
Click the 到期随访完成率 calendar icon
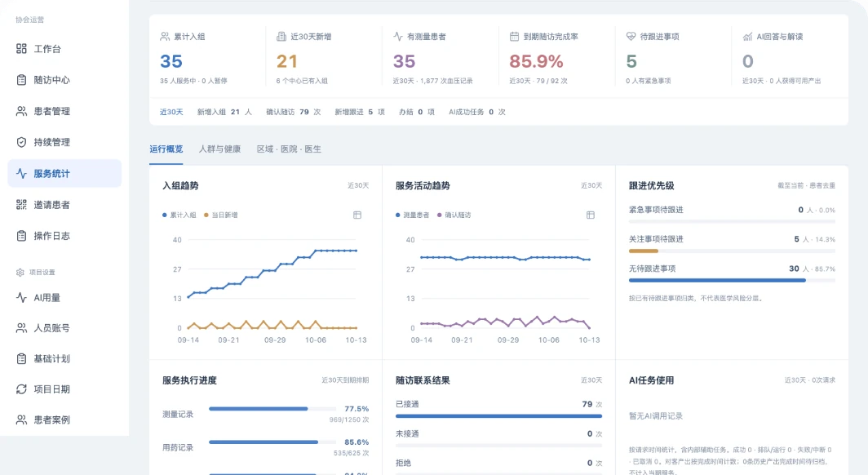pyautogui.click(x=514, y=37)
